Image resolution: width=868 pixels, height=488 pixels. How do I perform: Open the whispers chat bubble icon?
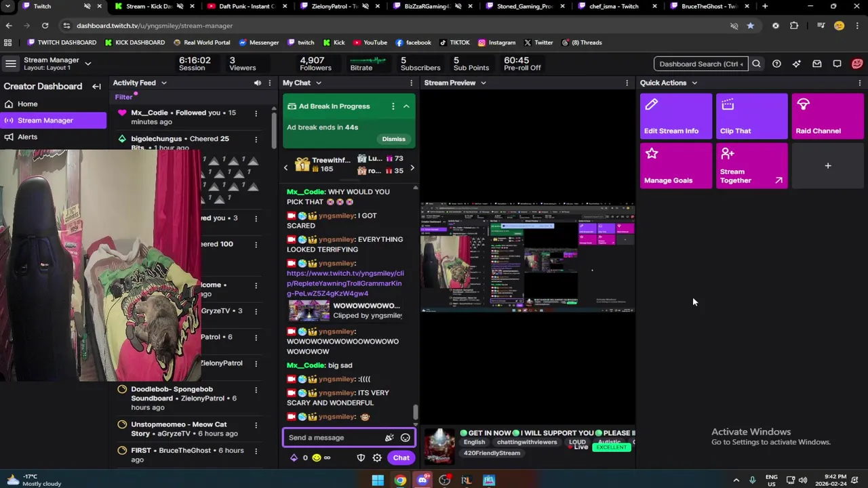tap(837, 64)
